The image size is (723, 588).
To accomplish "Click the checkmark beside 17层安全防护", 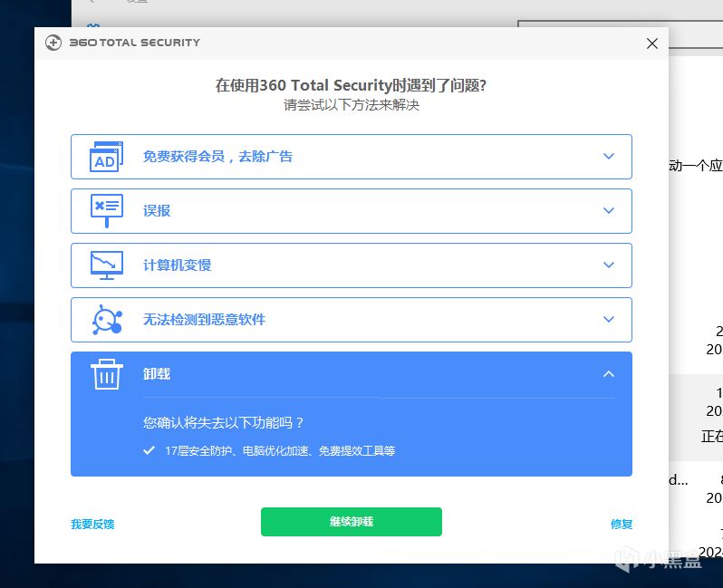I will [149, 450].
